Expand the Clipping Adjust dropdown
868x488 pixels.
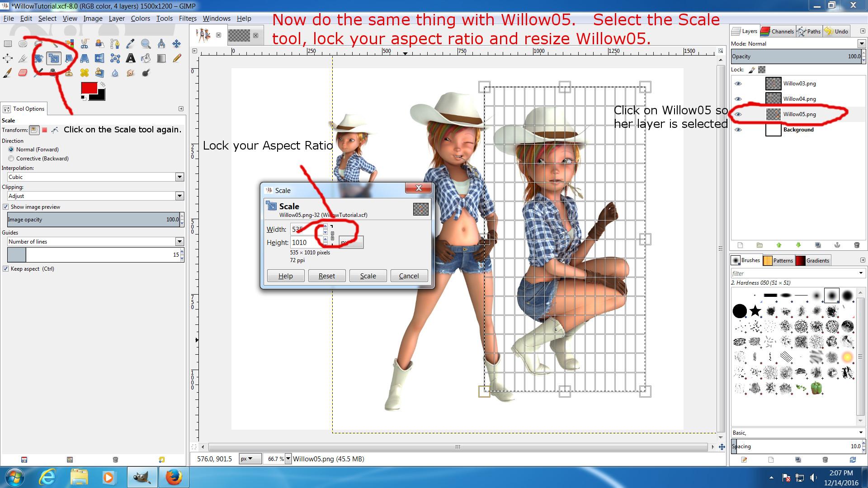[x=179, y=196]
